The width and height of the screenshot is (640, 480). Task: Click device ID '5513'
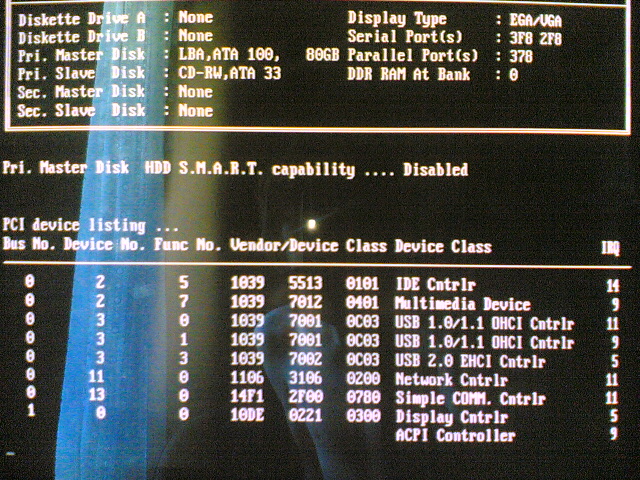pyautogui.click(x=305, y=283)
